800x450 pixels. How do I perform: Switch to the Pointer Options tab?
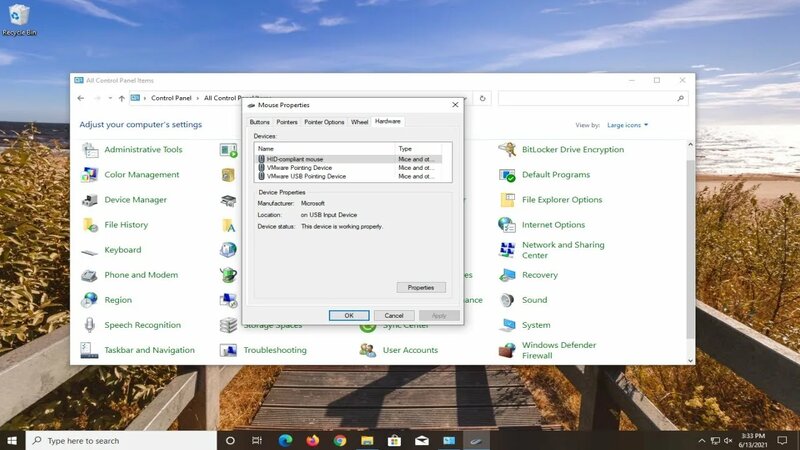pyautogui.click(x=324, y=122)
